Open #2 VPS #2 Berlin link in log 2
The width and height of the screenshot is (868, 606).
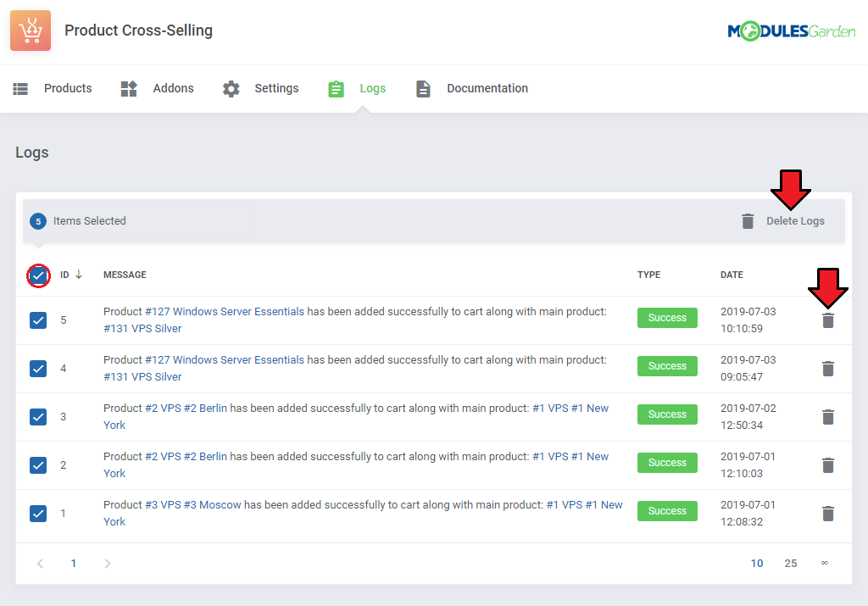coord(186,457)
